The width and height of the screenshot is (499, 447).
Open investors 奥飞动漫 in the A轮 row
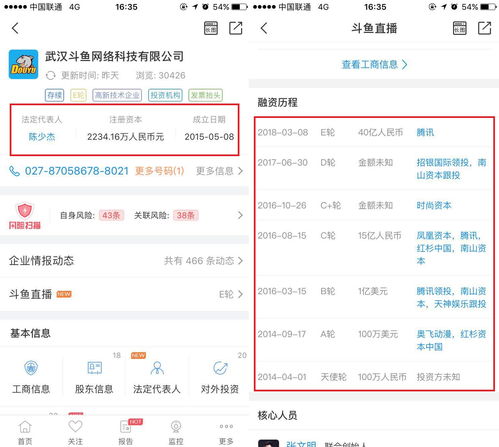(434, 334)
